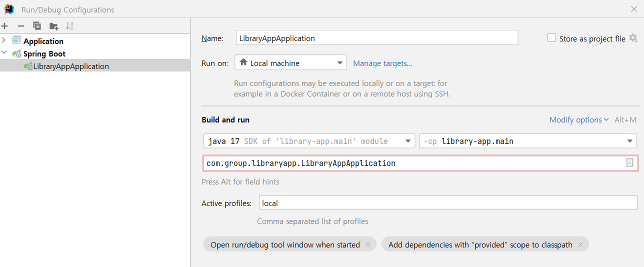Click into the Name input field
This screenshot has width=644, height=267.
377,38
